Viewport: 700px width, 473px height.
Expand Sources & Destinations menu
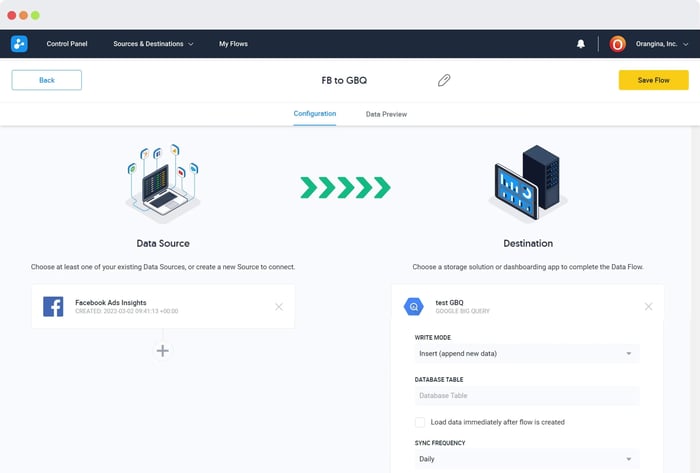(x=153, y=44)
